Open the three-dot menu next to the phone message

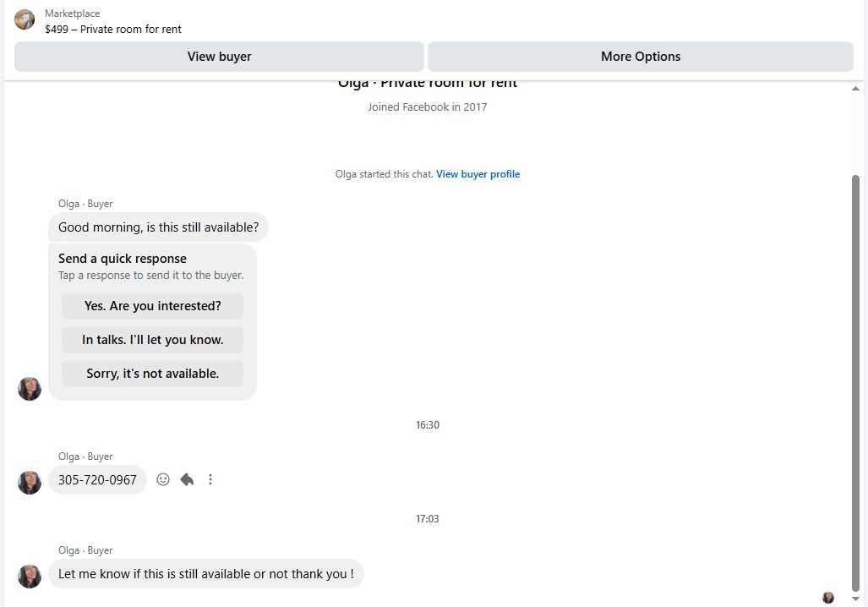click(x=210, y=479)
